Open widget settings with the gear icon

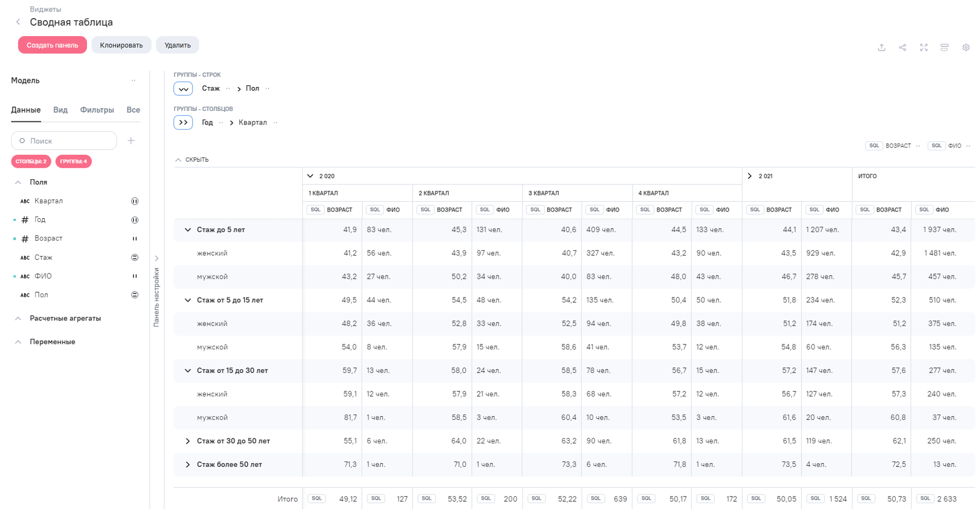point(966,48)
